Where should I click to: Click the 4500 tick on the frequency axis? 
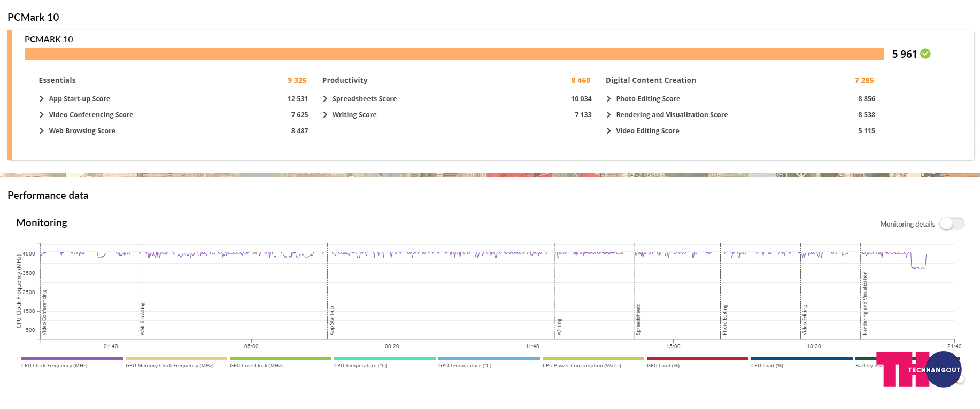pyautogui.click(x=29, y=254)
